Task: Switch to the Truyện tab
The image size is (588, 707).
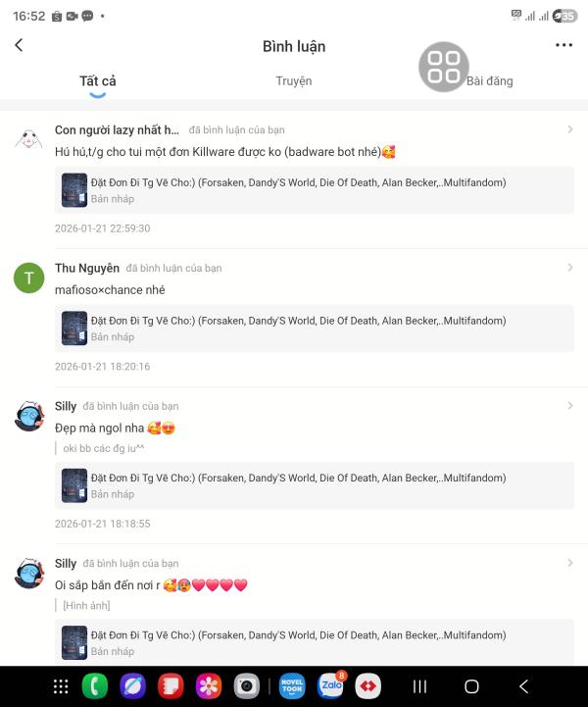Action: pos(294,81)
